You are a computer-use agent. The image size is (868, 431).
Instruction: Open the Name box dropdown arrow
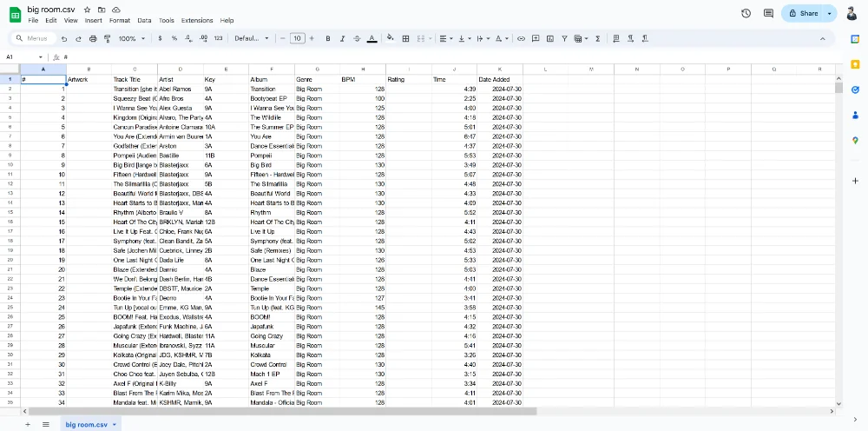point(41,57)
